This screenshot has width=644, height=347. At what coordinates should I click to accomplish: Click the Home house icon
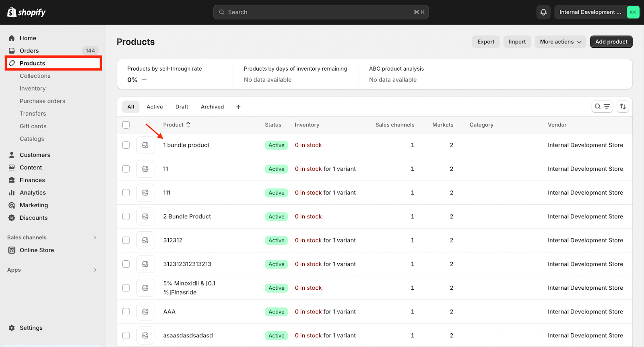(x=12, y=38)
